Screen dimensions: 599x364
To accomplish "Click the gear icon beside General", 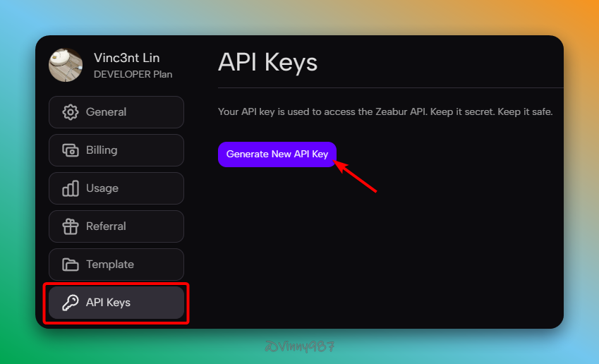I will 71,112.
